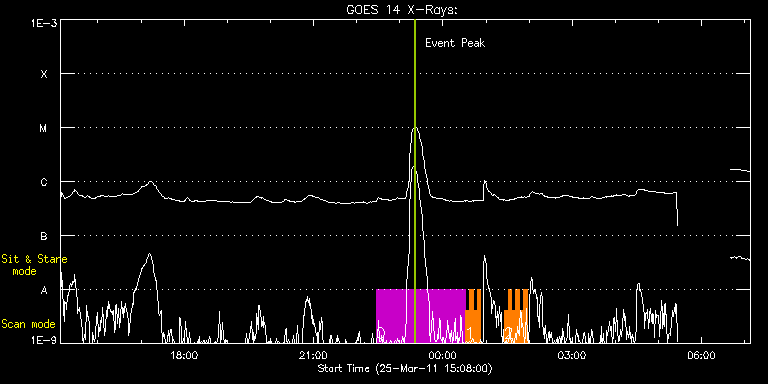Click the GOES 14 X-Rays title
This screenshot has height=384, width=768.
click(x=402, y=9)
